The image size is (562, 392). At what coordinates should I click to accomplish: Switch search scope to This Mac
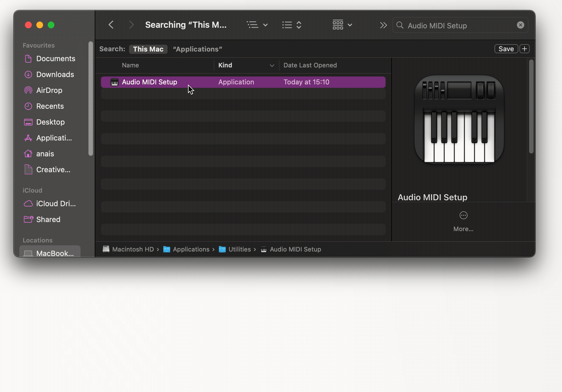click(148, 49)
